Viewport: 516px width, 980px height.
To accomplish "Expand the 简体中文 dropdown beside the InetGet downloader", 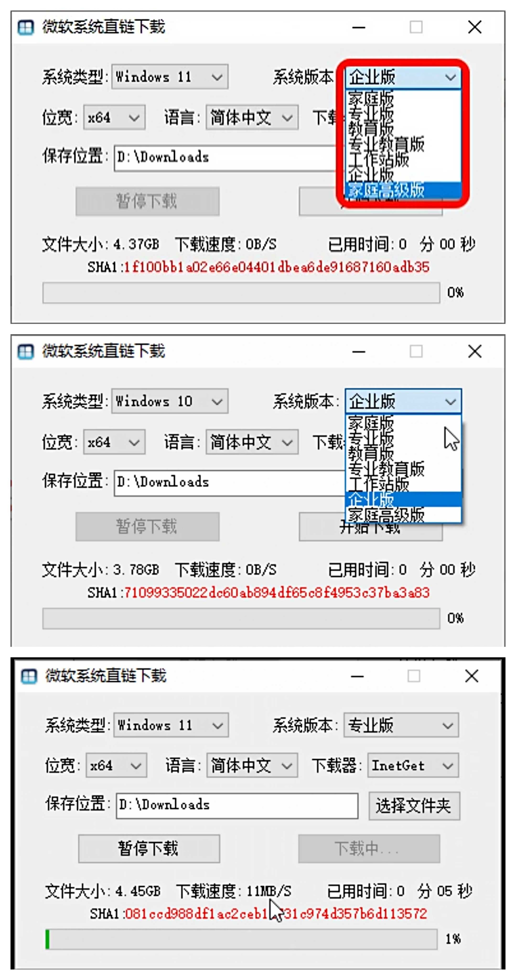I will [x=252, y=765].
